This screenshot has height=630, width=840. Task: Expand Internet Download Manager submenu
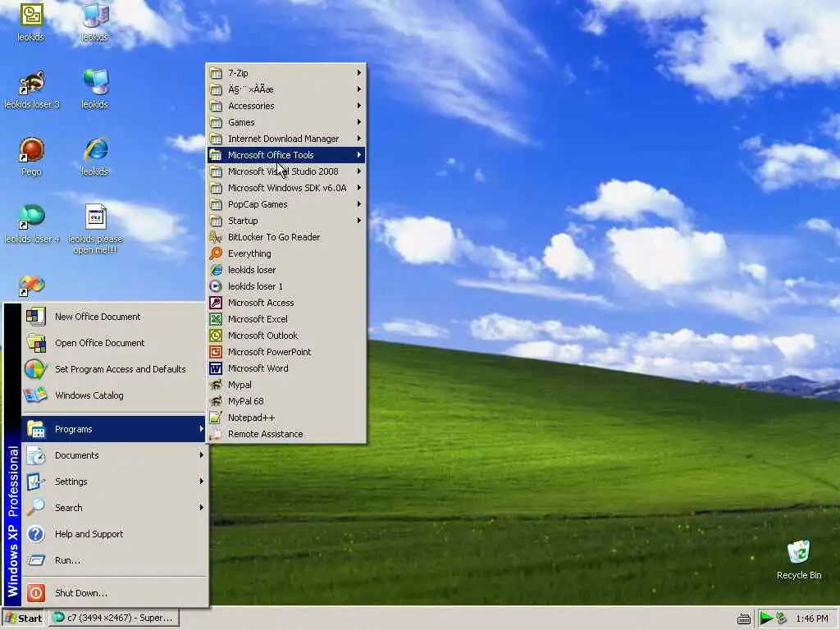point(286,138)
